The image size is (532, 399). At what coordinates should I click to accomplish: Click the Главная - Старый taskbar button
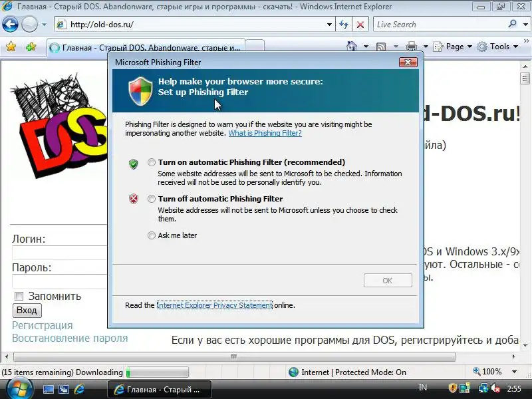coord(160,390)
